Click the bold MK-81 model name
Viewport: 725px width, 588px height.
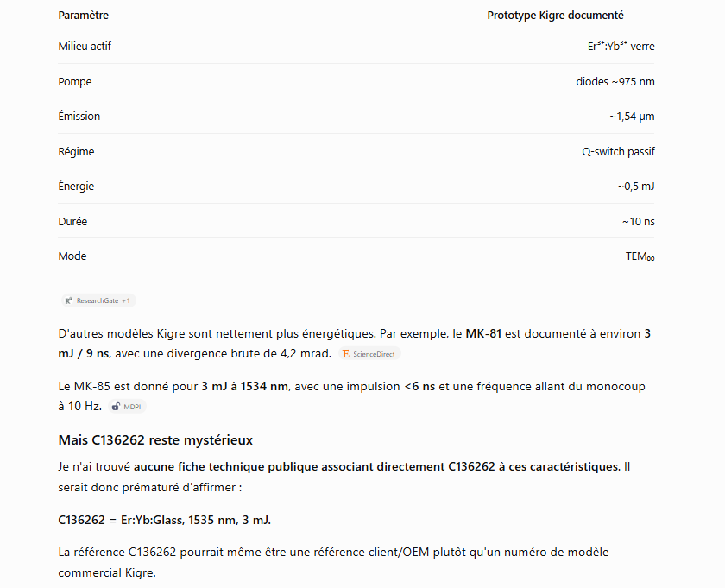(x=483, y=333)
